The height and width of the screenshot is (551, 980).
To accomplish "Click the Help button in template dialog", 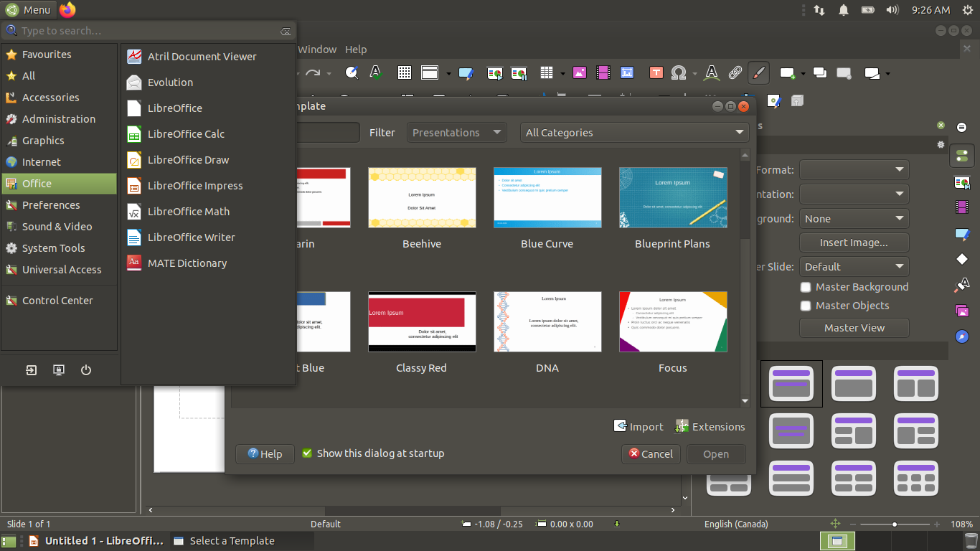I will pyautogui.click(x=265, y=454).
